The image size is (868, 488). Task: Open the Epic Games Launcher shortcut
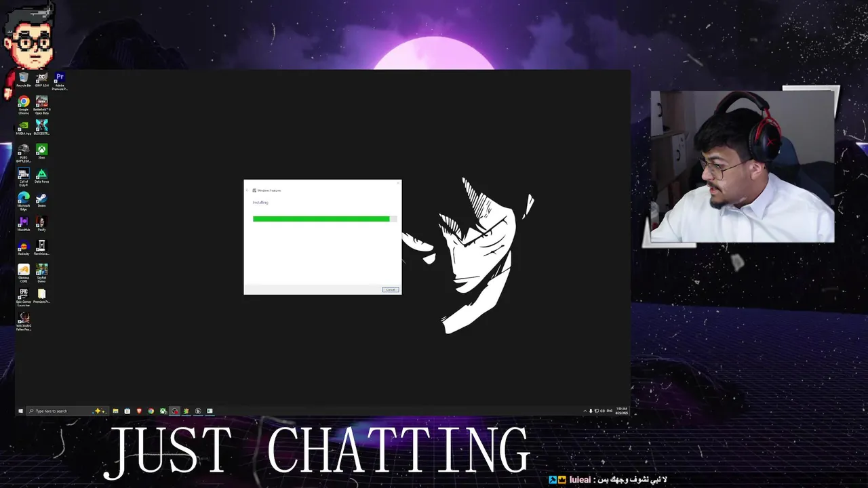(24, 298)
